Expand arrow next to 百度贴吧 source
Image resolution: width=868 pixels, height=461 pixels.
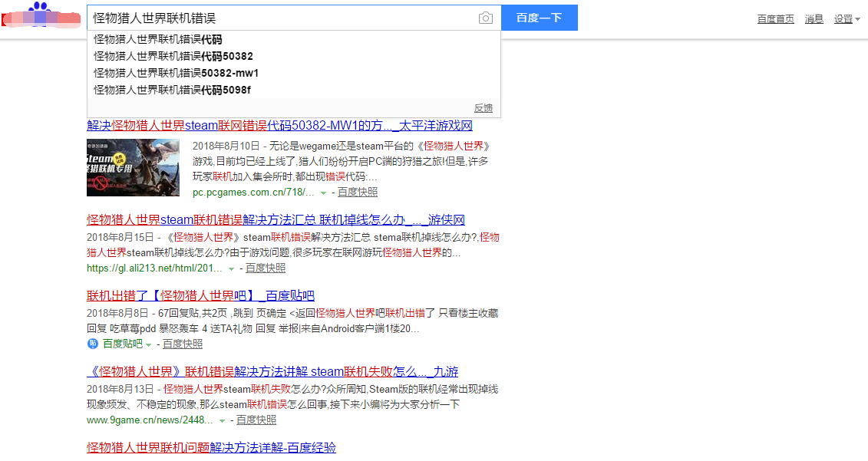(x=148, y=344)
